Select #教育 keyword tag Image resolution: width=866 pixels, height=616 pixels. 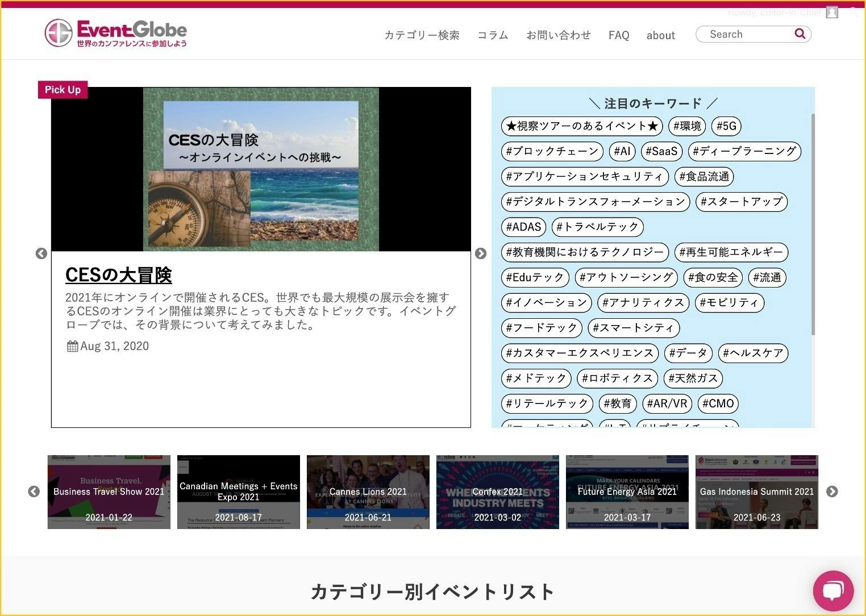(617, 404)
